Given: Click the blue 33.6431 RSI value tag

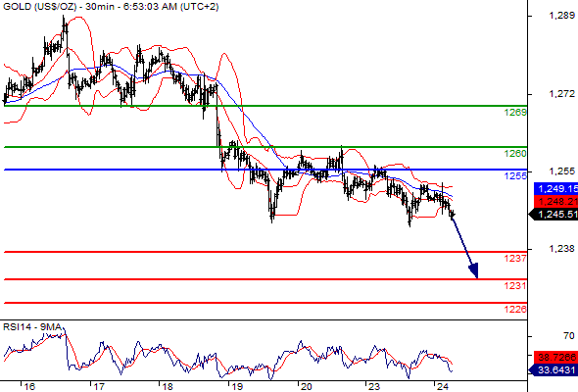Looking at the screenshot, I should pyautogui.click(x=554, y=369).
